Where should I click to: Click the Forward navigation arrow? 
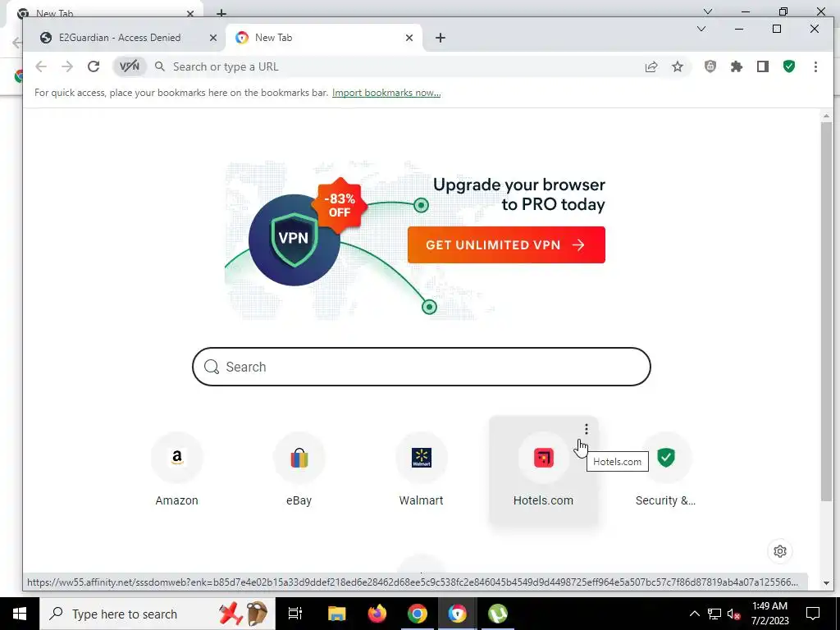pyautogui.click(x=67, y=66)
